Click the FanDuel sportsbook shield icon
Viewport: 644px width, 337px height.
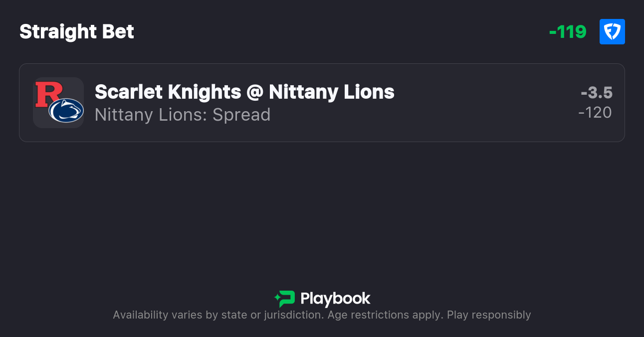pos(612,32)
